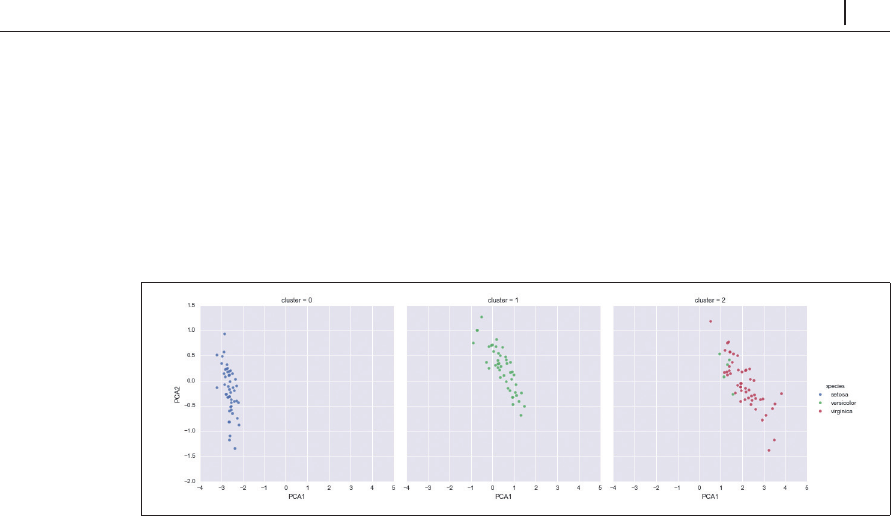Click the 1.5 tick label on y-axis
Viewport: 891px width, 516px height.
click(190, 304)
